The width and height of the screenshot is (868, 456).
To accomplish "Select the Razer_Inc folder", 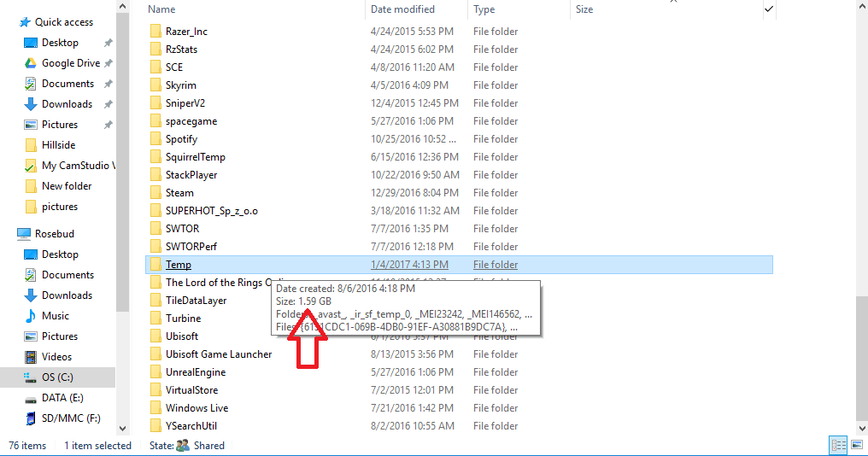I will click(x=186, y=32).
